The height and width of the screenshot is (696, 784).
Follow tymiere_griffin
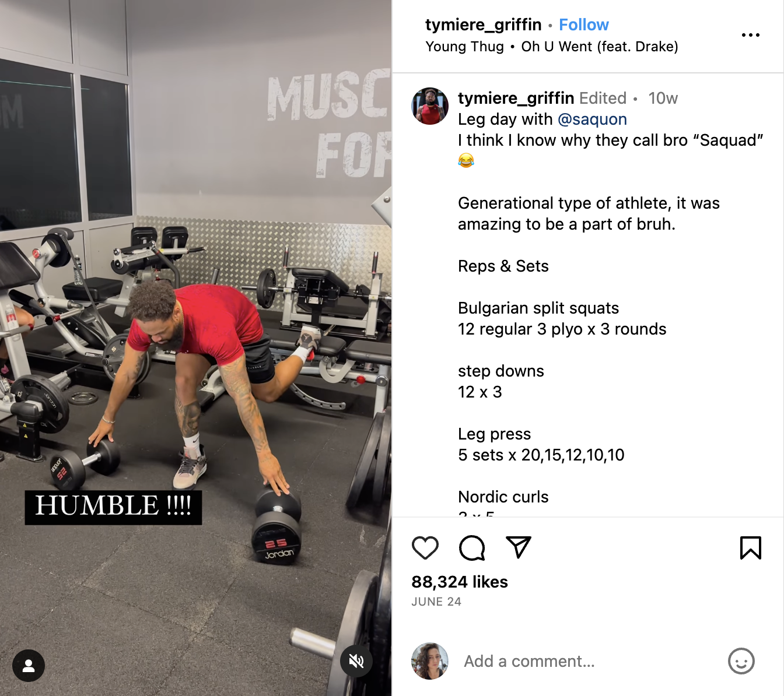[584, 24]
